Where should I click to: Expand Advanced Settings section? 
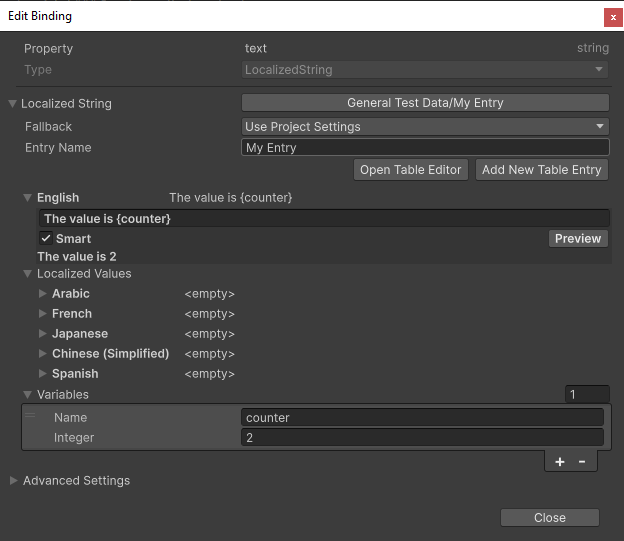click(13, 481)
